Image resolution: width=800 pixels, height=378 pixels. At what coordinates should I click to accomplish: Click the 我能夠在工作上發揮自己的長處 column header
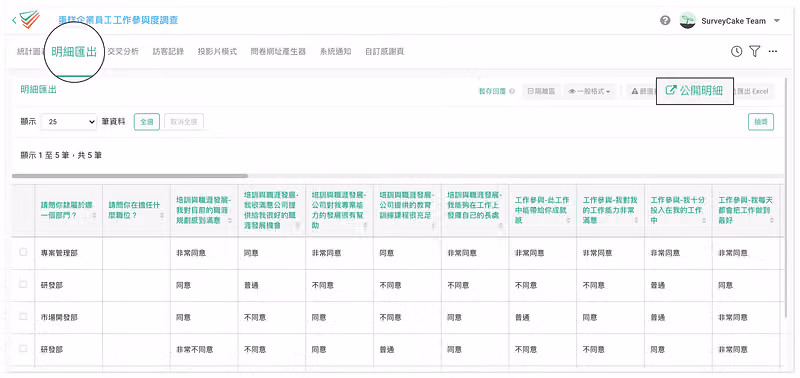(x=475, y=210)
